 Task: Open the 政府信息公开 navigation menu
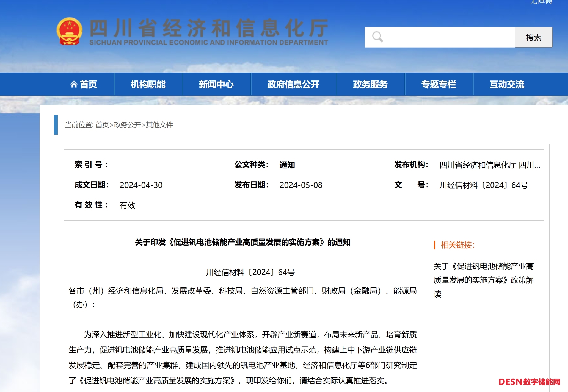click(293, 84)
